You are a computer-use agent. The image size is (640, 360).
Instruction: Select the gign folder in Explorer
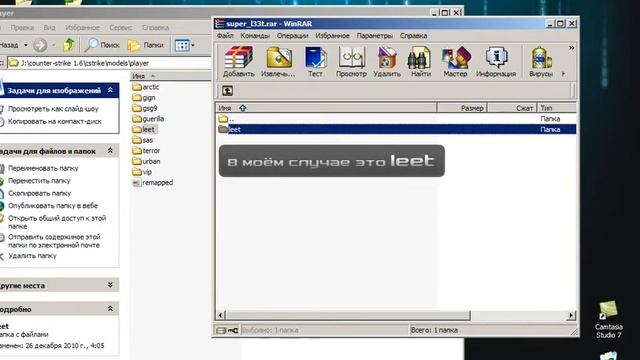(x=144, y=98)
